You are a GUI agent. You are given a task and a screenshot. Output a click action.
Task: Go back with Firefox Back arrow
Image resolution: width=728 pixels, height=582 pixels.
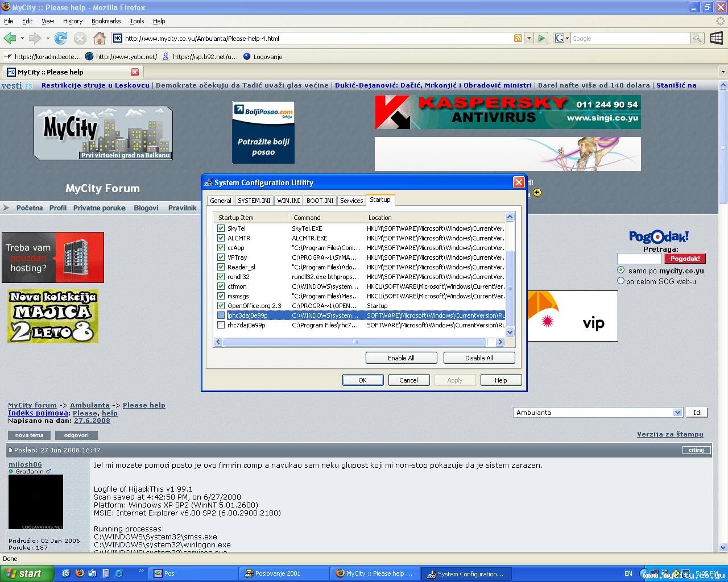(x=10, y=38)
